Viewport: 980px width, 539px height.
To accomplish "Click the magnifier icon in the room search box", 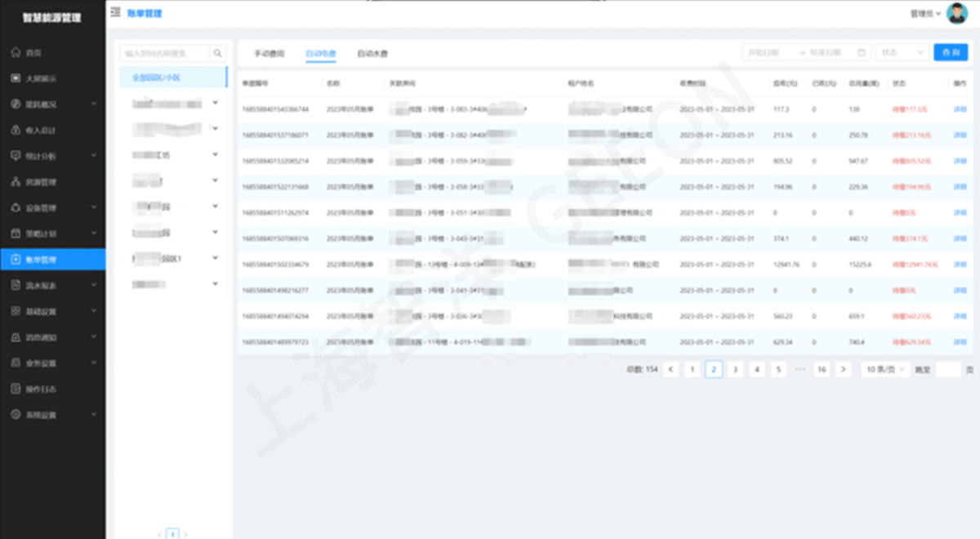I will point(218,53).
